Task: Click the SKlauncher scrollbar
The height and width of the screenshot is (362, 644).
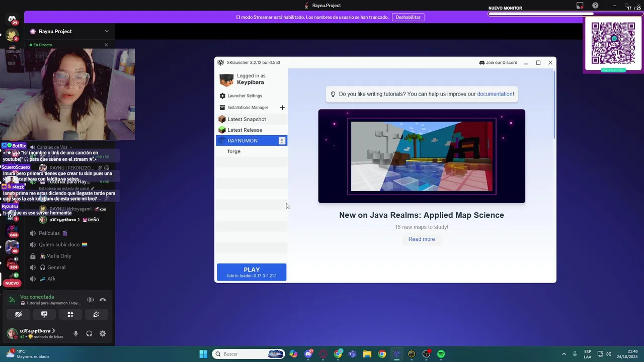Action: pos(555,106)
